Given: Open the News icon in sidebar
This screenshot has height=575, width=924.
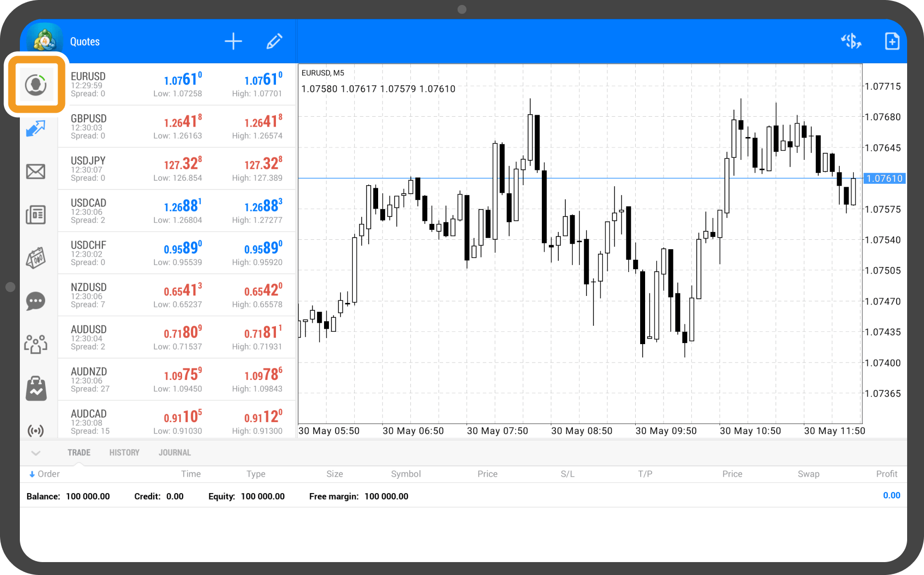Looking at the screenshot, I should (36, 215).
